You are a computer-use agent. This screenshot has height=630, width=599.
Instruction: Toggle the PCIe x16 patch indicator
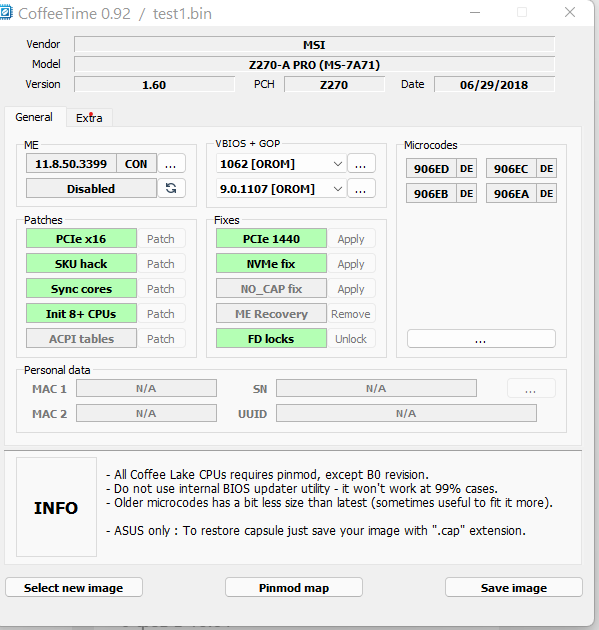[81, 239]
